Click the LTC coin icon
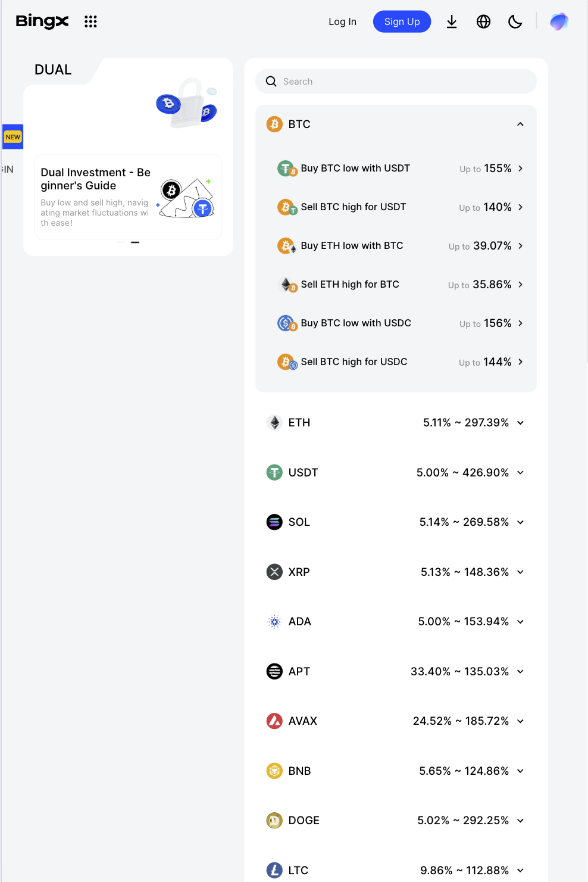588x882 pixels. (274, 870)
